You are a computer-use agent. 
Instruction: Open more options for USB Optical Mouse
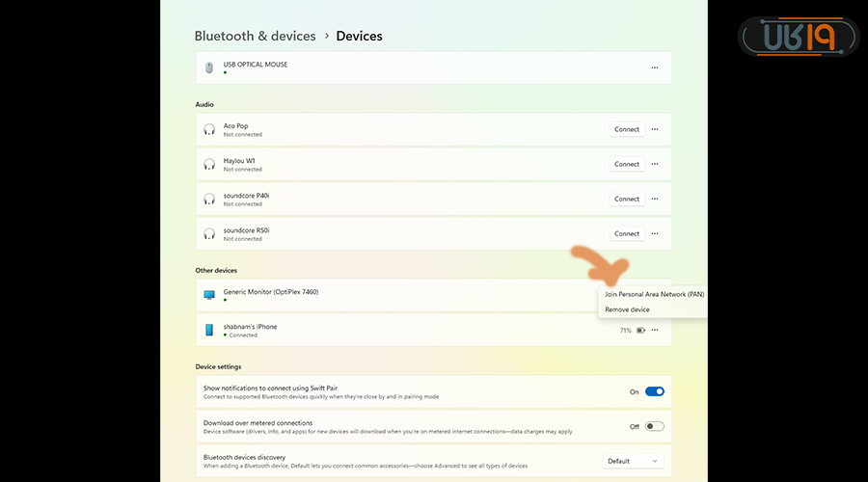click(x=655, y=67)
